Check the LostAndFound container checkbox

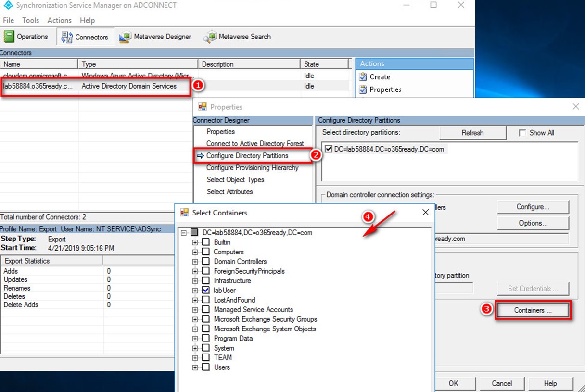[205, 300]
